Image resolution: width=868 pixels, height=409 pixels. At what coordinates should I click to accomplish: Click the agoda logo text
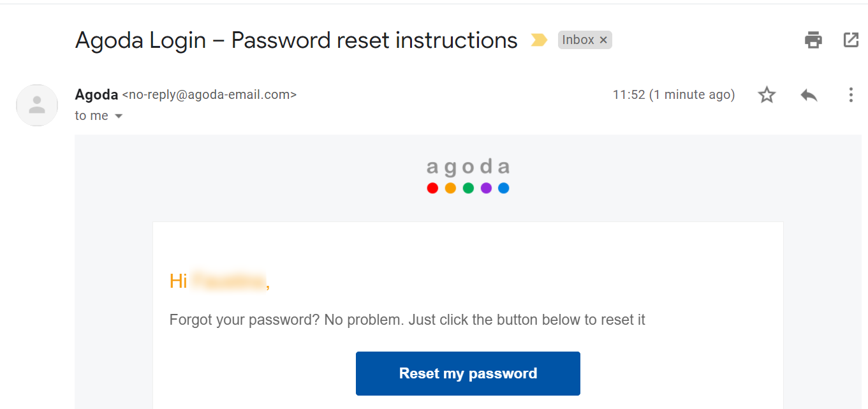point(468,167)
